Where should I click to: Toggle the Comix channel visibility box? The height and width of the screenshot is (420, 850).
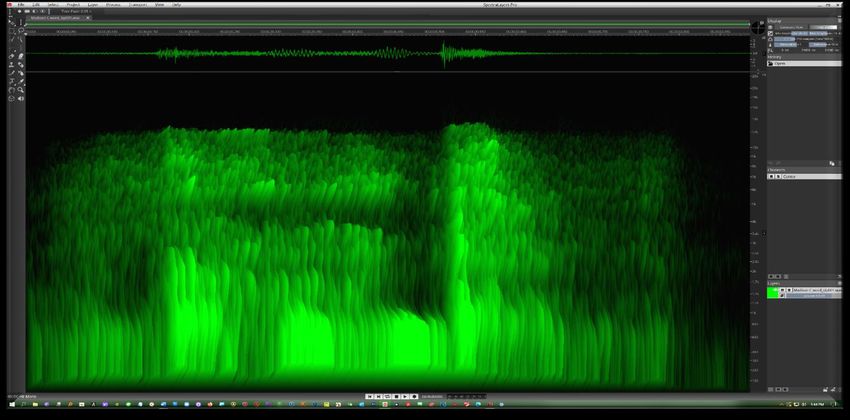(x=771, y=176)
